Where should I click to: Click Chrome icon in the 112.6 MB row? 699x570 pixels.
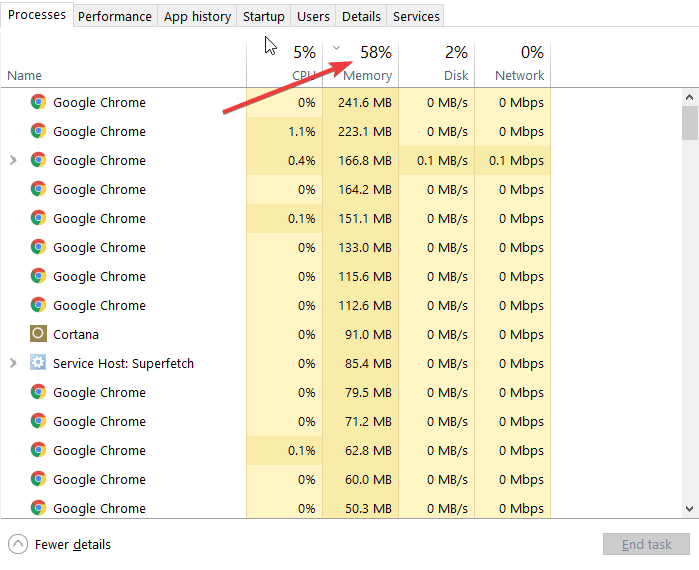tap(38, 304)
